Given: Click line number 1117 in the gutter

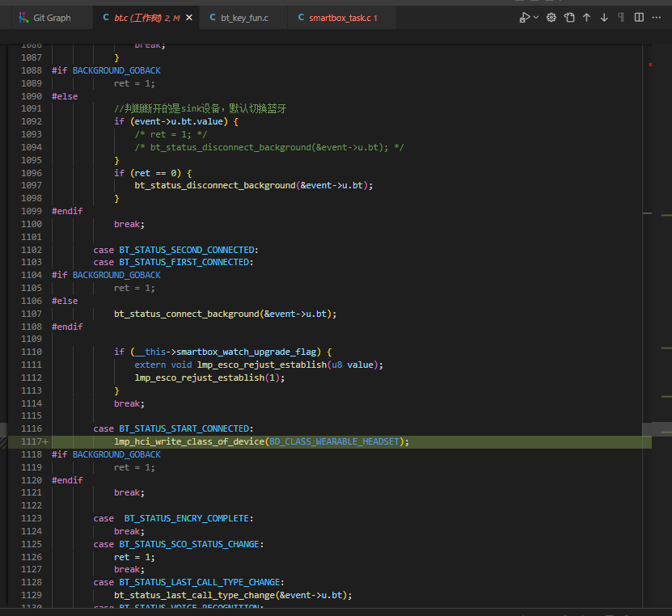Looking at the screenshot, I should point(32,441).
